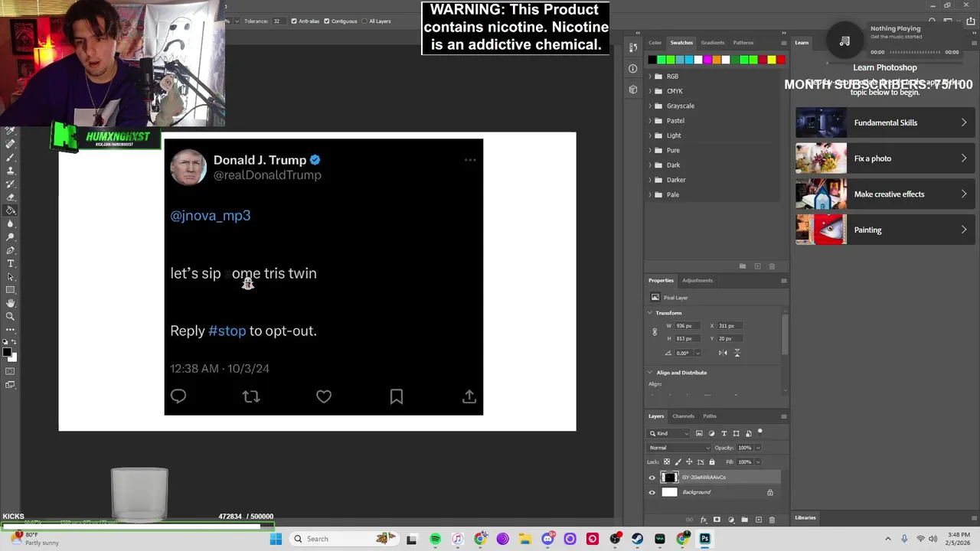Switch to the Adjustments tab
Screen dimensions: 980x551
coord(697,280)
